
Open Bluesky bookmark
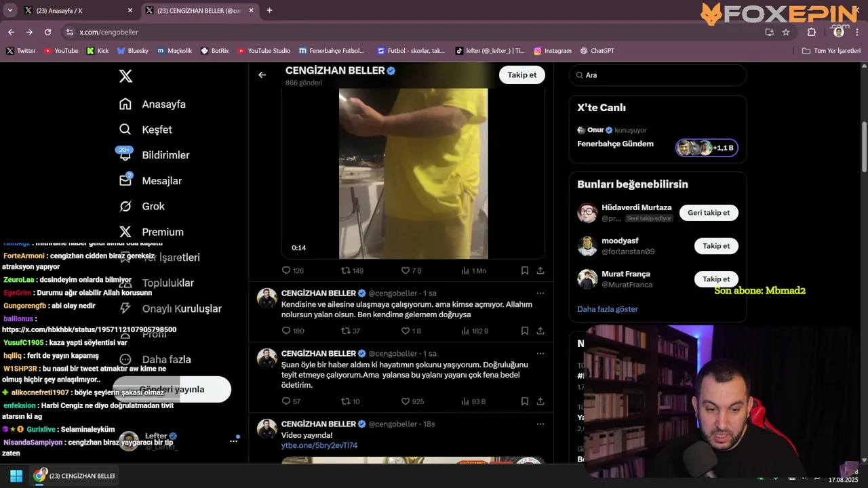(133, 51)
